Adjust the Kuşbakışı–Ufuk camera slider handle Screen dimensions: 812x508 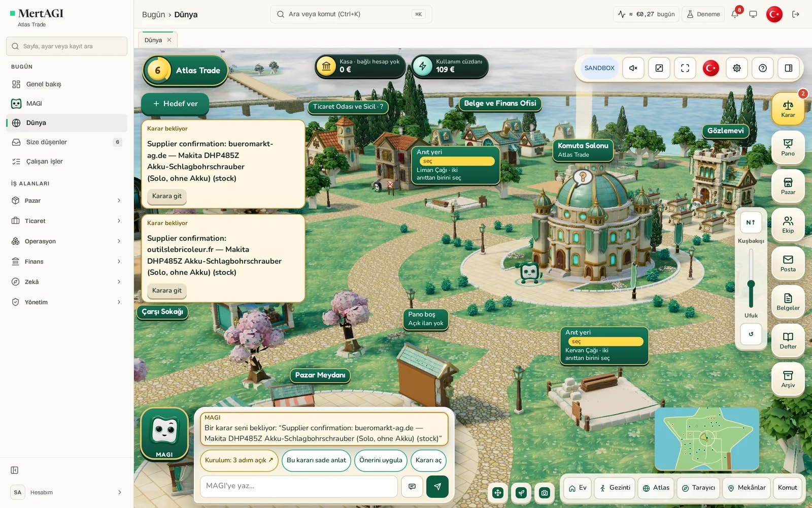pyautogui.click(x=751, y=284)
